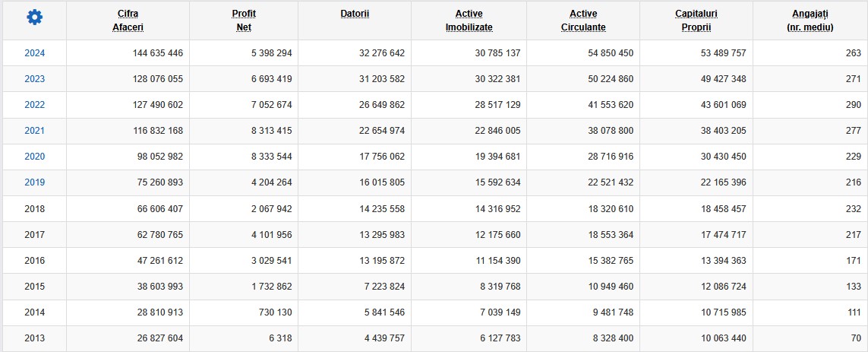The width and height of the screenshot is (868, 352).
Task: Click the Capitaluri Proprii column header
Action: tap(696, 21)
